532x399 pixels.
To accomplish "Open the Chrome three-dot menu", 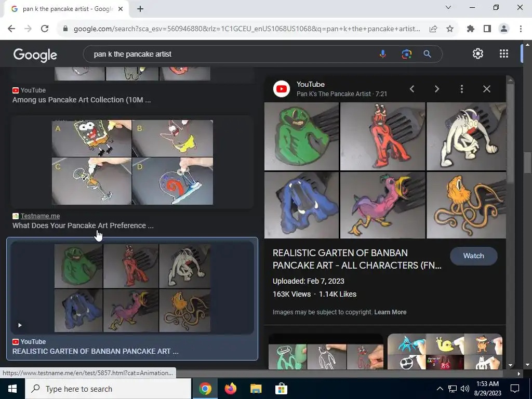I will tap(521, 29).
